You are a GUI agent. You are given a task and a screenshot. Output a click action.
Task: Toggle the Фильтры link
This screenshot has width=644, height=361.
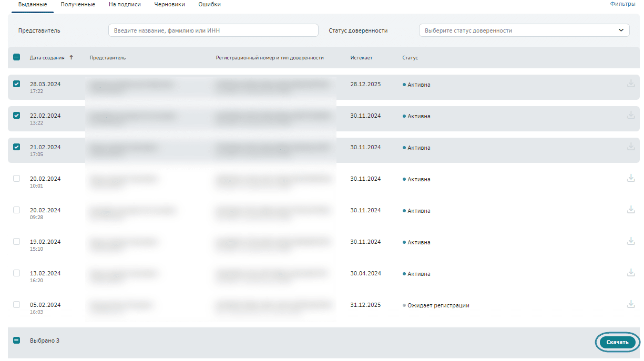tap(622, 4)
